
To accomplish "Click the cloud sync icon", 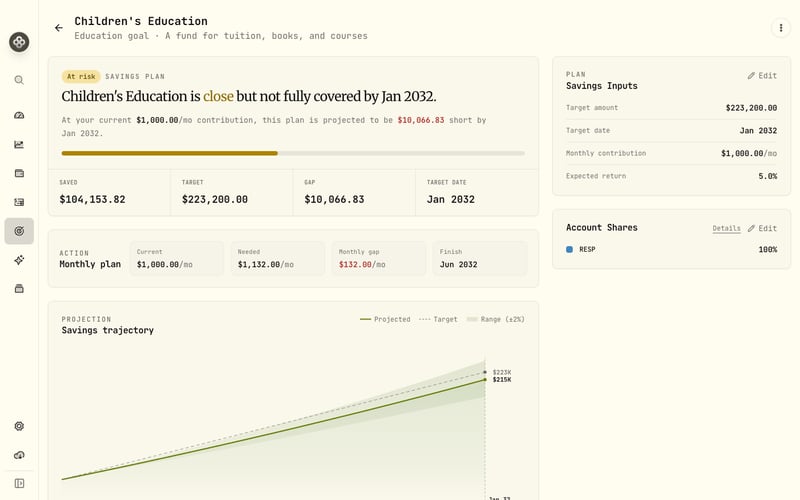I will (19, 455).
